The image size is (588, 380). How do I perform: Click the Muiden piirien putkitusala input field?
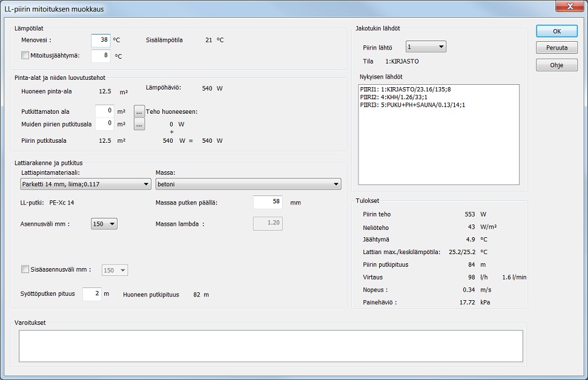pos(104,123)
